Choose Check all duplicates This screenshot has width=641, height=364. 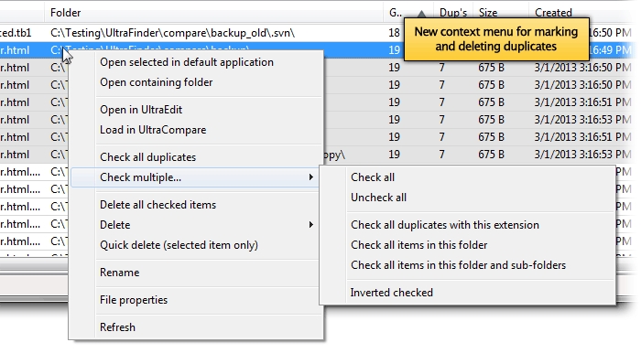148,157
